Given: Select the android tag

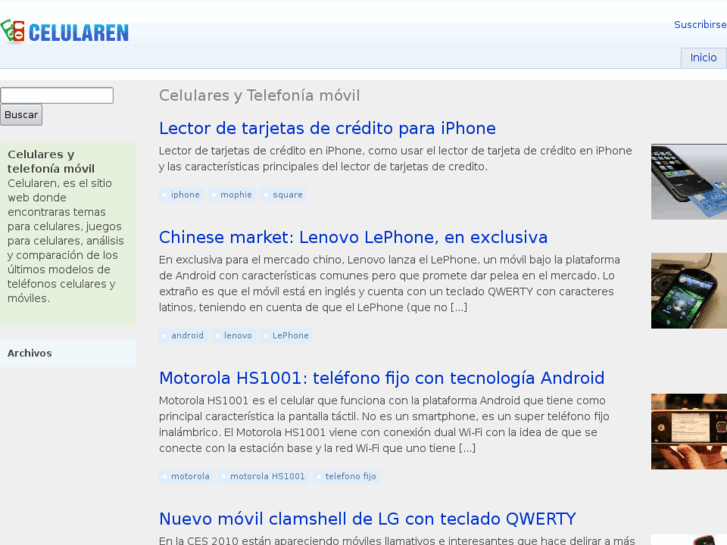Looking at the screenshot, I should click(183, 335).
